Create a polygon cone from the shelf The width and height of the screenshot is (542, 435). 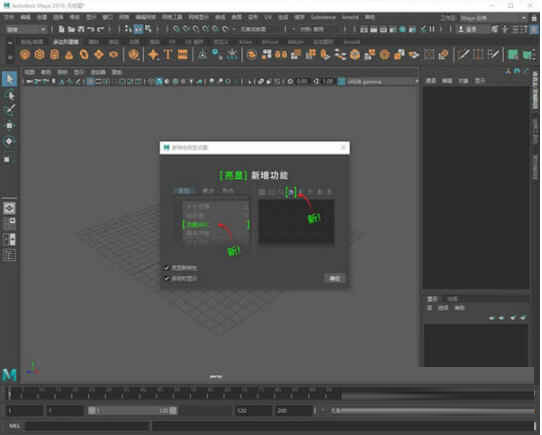(69, 55)
